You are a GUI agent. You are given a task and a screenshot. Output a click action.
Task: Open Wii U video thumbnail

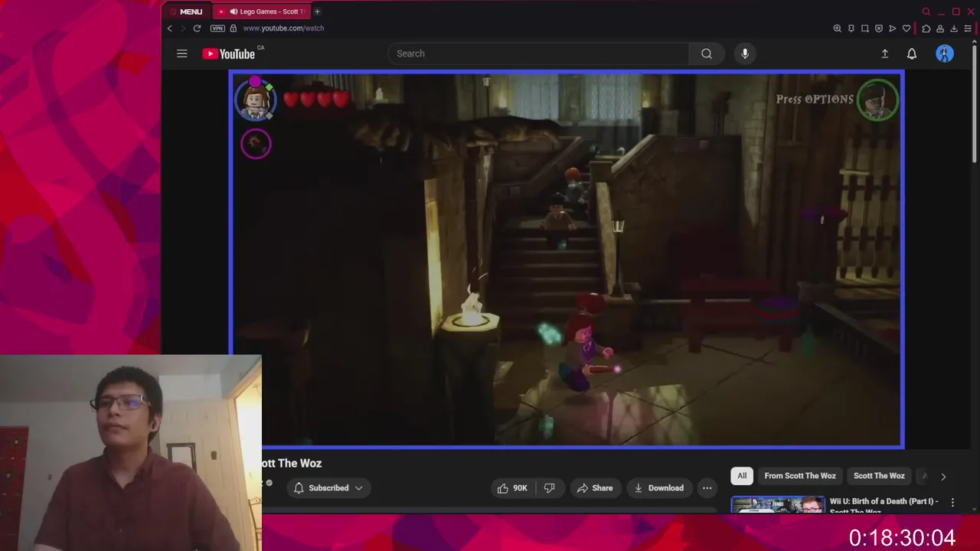pos(777,504)
